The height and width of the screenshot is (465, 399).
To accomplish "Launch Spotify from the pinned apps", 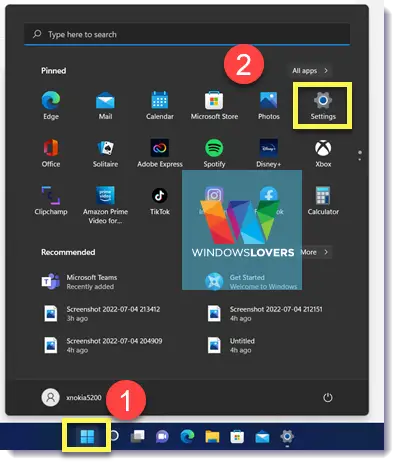I will pyautogui.click(x=214, y=154).
